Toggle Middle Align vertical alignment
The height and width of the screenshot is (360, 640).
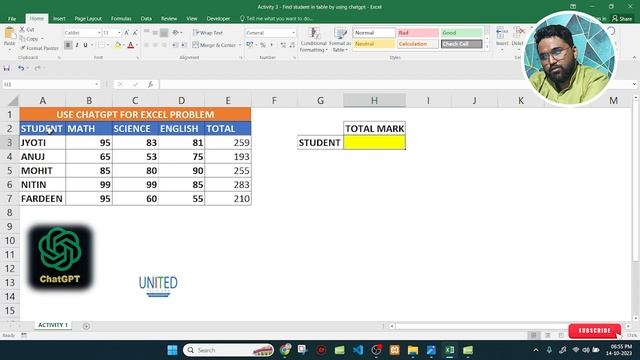[x=155, y=33]
